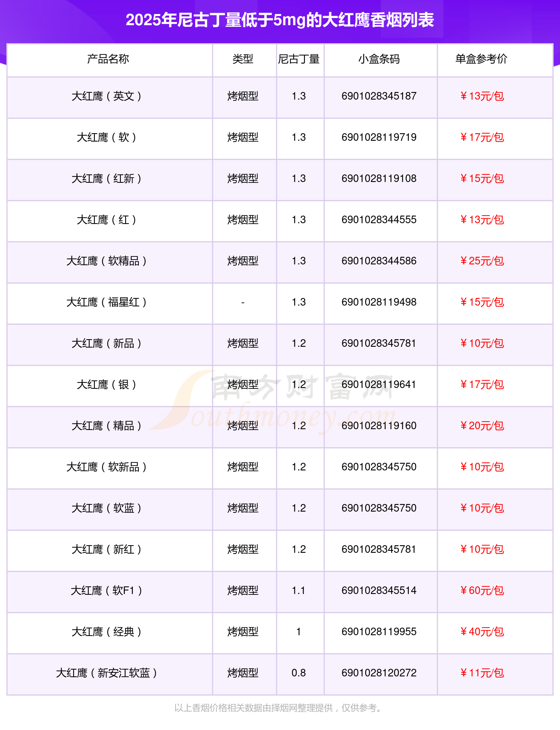Image resolution: width=560 pixels, height=730 pixels.
Task: Click the 小盒条码 column header
Action: (379, 59)
